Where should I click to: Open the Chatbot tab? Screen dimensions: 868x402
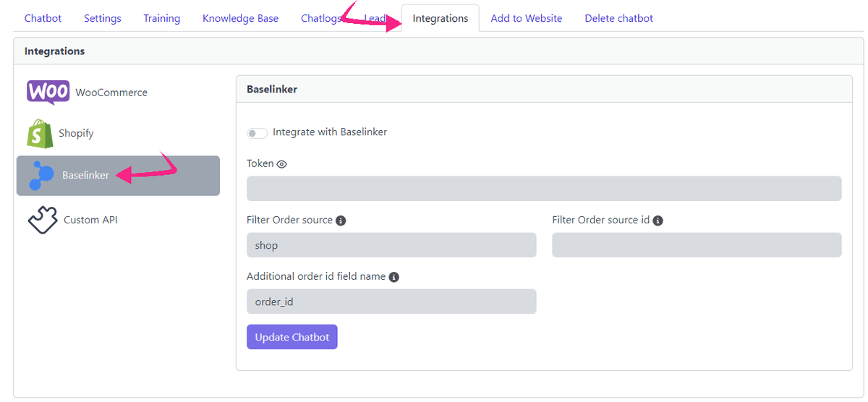point(43,18)
